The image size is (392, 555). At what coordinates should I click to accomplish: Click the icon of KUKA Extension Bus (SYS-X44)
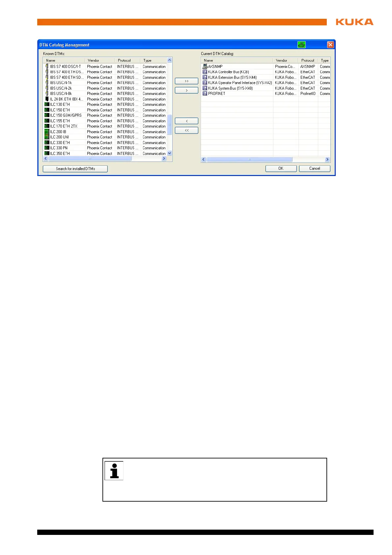pos(205,77)
